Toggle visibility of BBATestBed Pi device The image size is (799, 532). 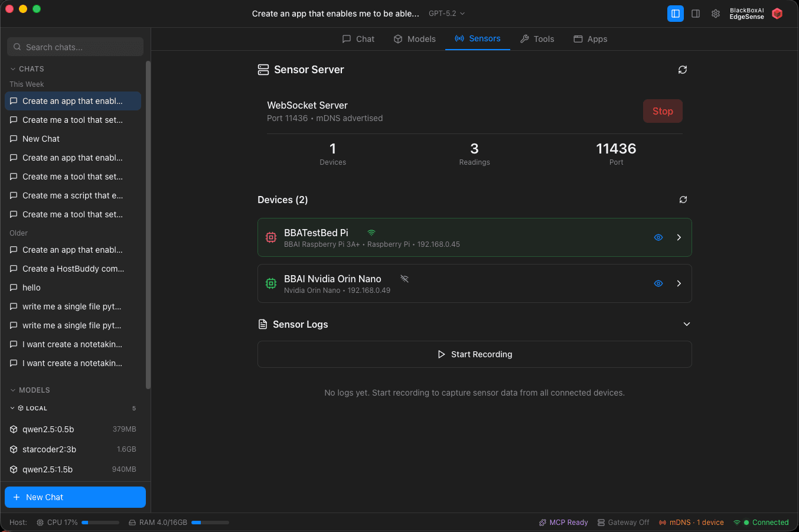[x=658, y=237]
